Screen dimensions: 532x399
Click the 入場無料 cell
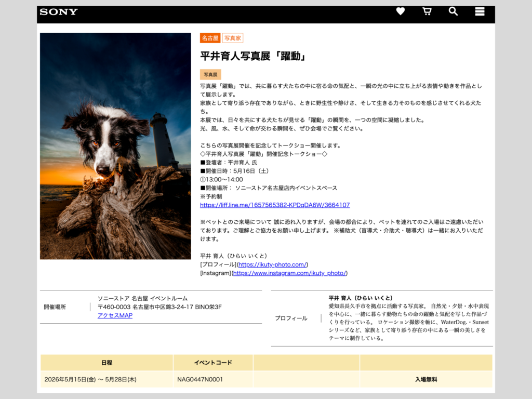425,379
